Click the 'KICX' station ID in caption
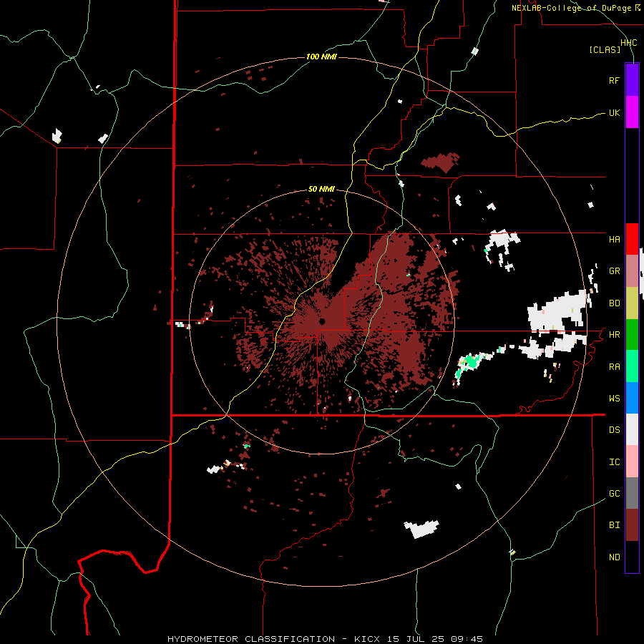Image resolution: width=644 pixels, height=644 pixels. pyautogui.click(x=367, y=639)
